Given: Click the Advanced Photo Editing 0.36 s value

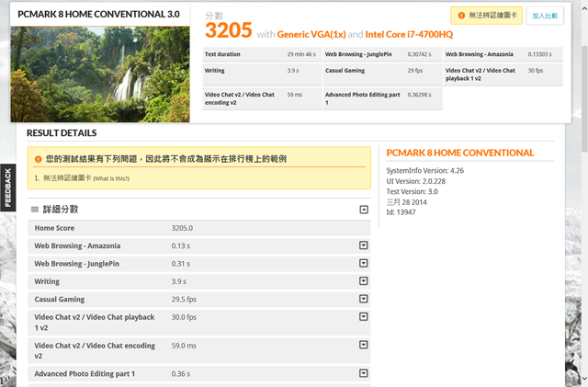Looking at the screenshot, I should tap(181, 374).
